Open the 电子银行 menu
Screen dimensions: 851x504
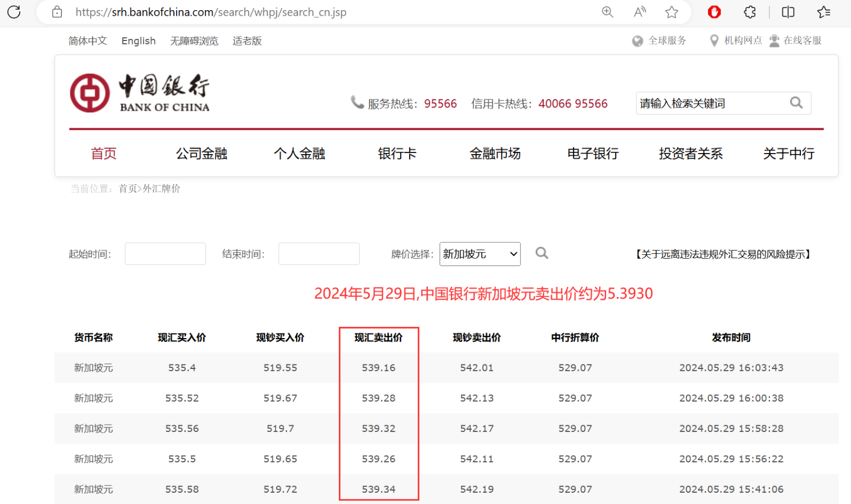pyautogui.click(x=593, y=153)
